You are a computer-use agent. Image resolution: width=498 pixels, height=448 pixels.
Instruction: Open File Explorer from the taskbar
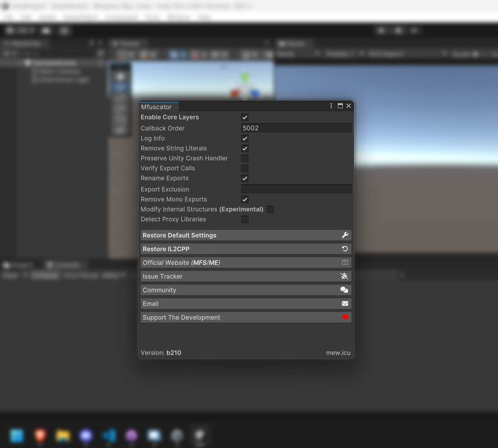(63, 436)
